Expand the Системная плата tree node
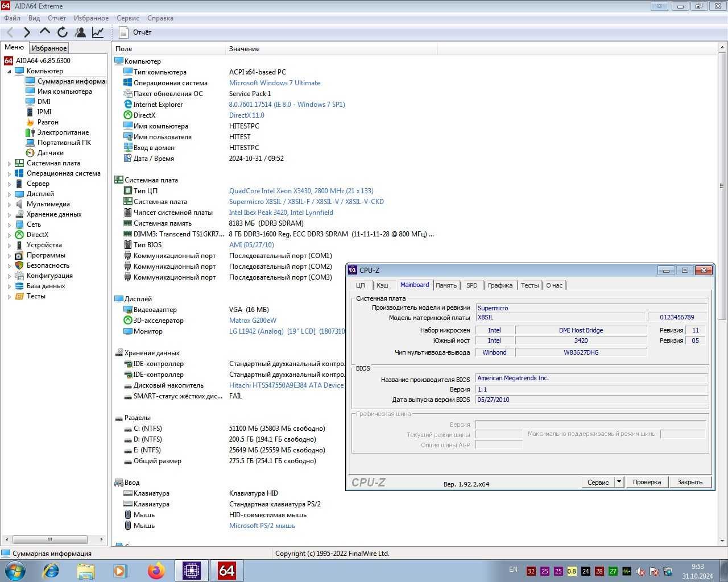728x582 pixels. click(9, 164)
